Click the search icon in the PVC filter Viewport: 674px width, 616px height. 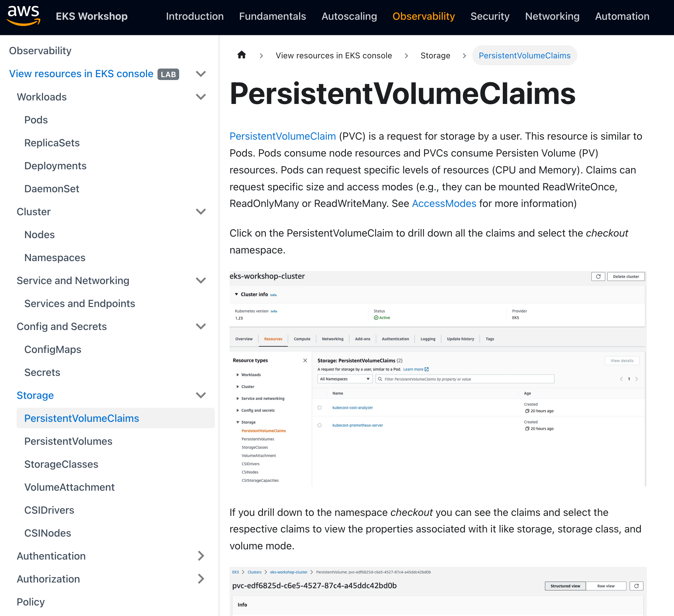380,379
